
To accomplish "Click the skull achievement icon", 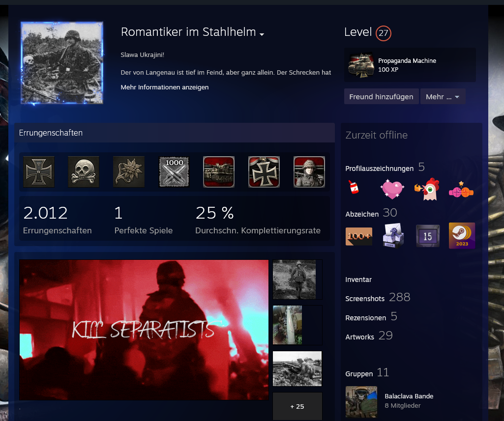I will [x=84, y=172].
